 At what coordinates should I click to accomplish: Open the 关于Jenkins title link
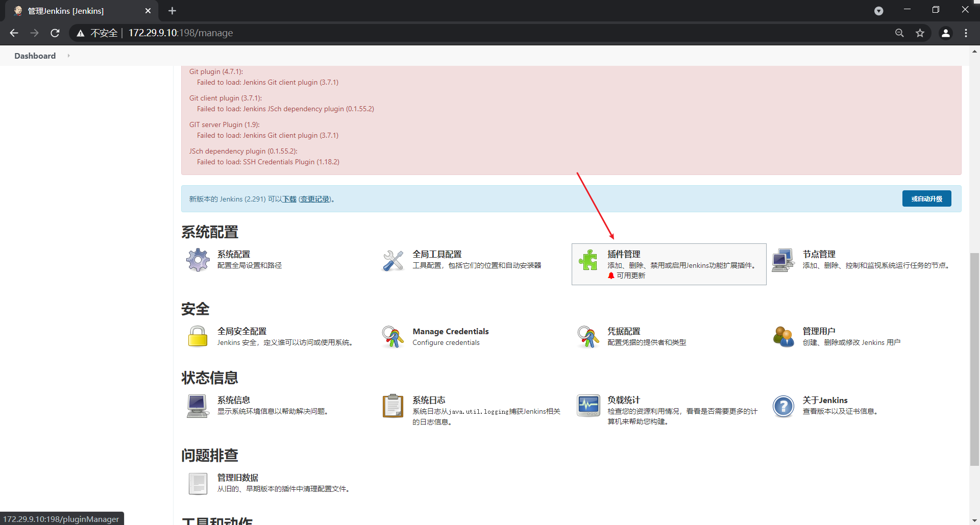click(x=825, y=400)
